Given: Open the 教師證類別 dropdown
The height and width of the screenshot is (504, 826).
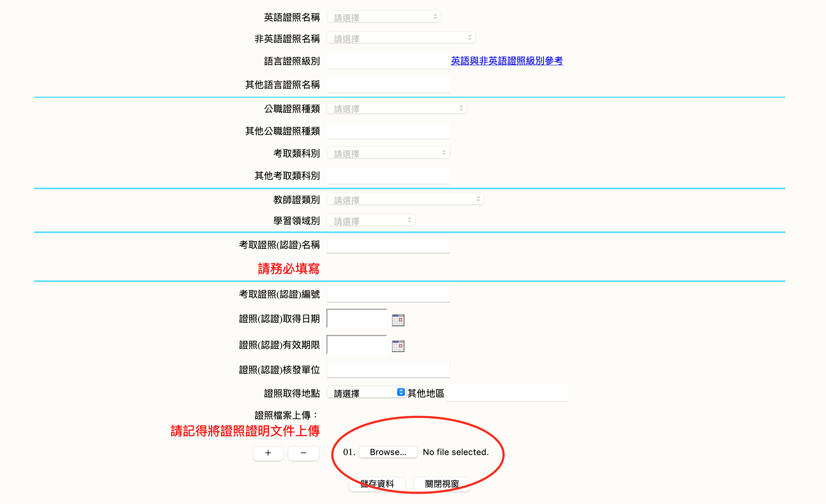Looking at the screenshot, I should click(405, 199).
